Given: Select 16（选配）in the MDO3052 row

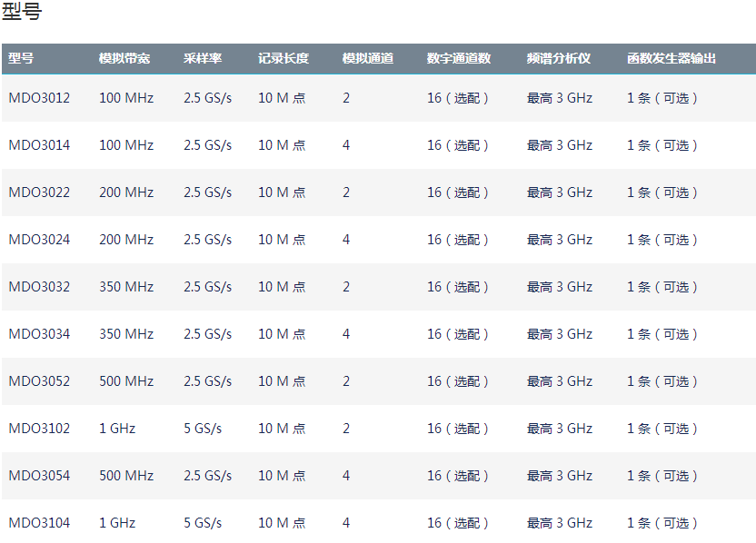Looking at the screenshot, I should tap(458, 381).
